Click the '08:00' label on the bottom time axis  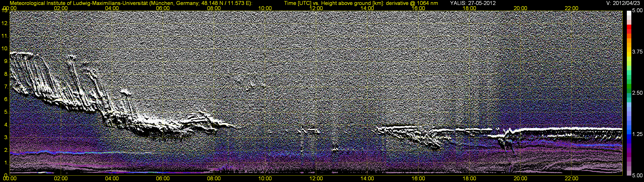pos(214,179)
